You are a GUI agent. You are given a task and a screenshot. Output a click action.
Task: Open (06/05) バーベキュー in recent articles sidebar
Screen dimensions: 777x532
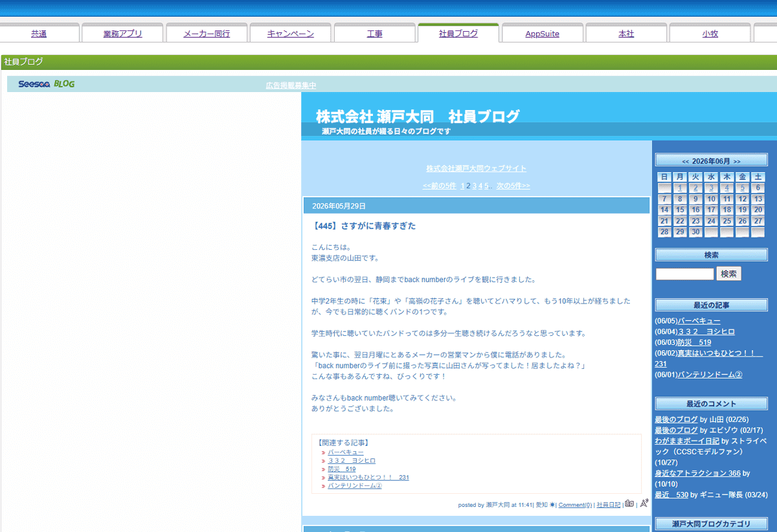coord(699,321)
